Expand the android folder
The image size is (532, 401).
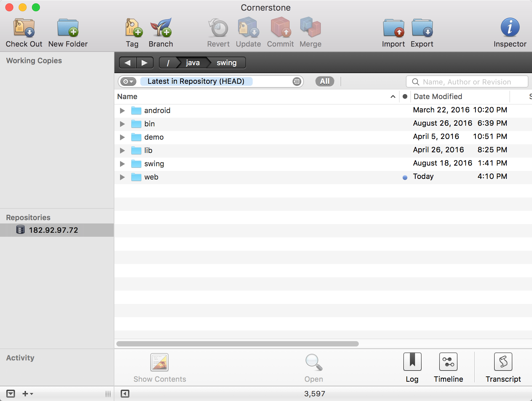(122, 110)
